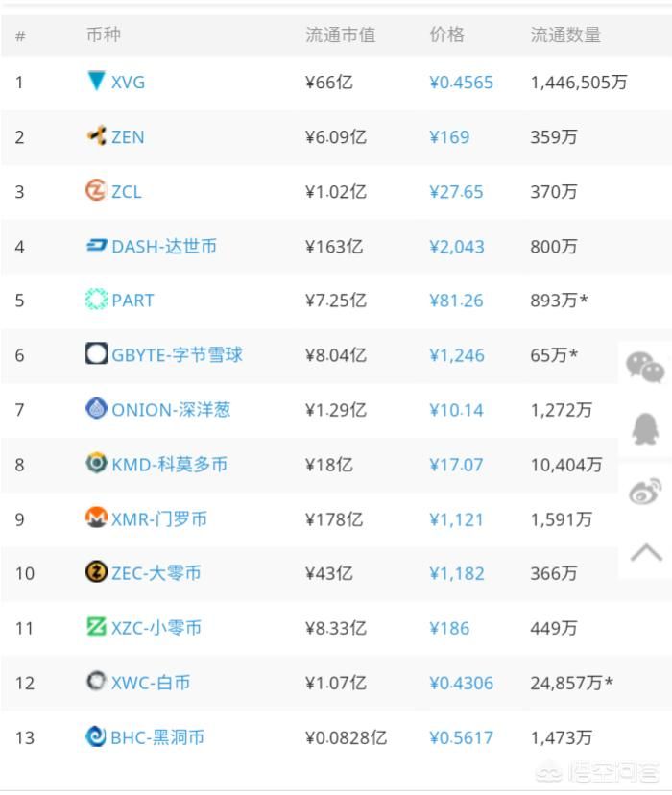This screenshot has height=795, width=672.
Task: Click the XVG price ¥0.4565
Action: 461,83
